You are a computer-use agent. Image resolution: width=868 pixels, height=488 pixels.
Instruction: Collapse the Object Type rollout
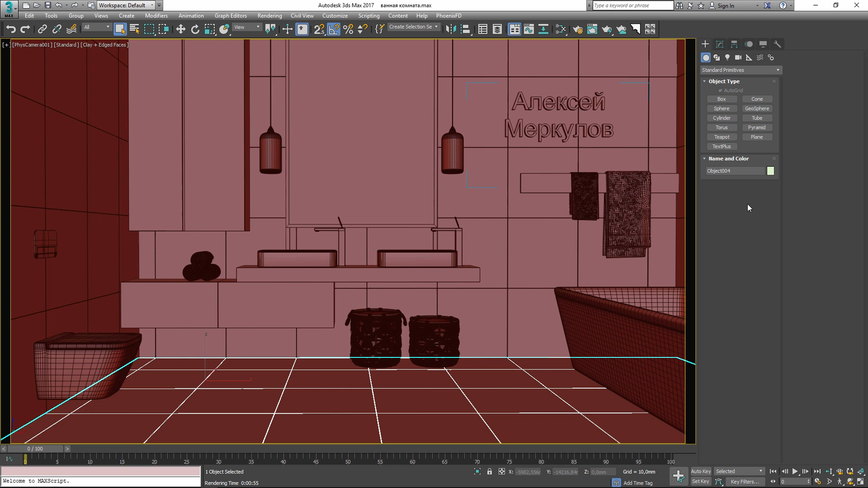tap(724, 82)
